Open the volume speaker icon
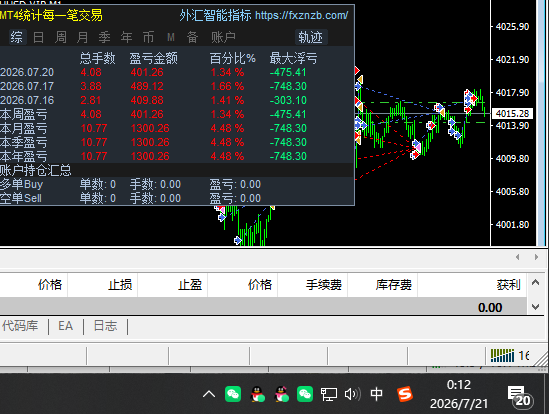The width and height of the screenshot is (549, 414). pos(352,394)
